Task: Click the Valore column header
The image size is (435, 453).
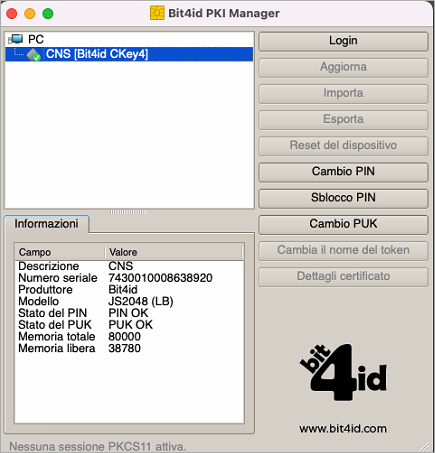Action: pos(174,252)
